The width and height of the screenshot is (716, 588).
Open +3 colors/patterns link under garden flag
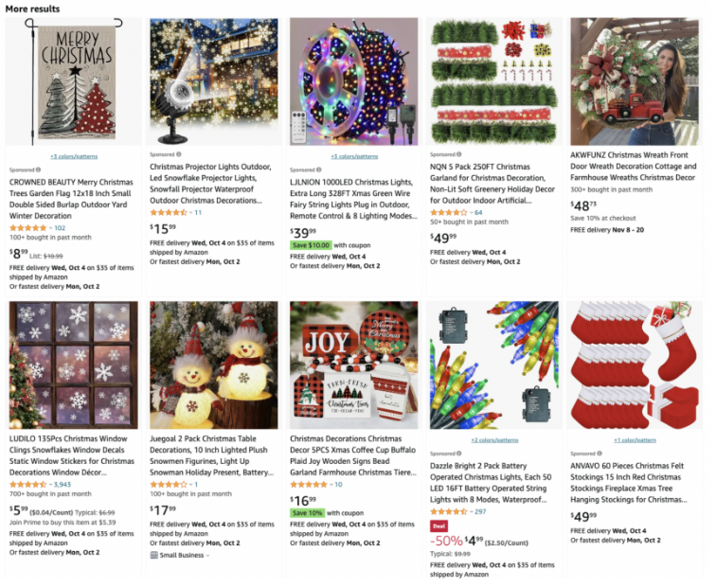[74, 156]
